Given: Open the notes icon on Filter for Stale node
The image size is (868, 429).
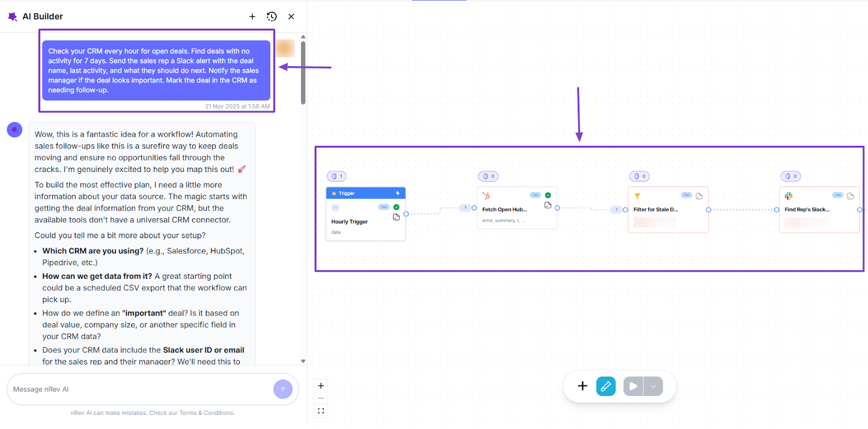Looking at the screenshot, I should point(699,196).
